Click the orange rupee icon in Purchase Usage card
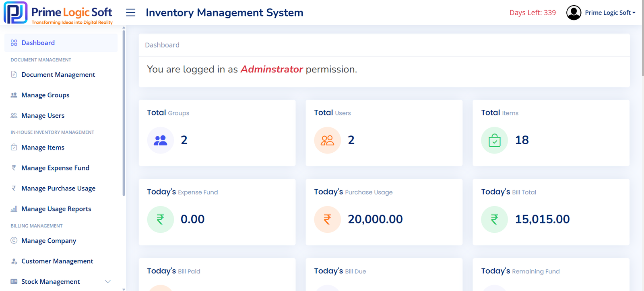The image size is (644, 291). tap(328, 219)
